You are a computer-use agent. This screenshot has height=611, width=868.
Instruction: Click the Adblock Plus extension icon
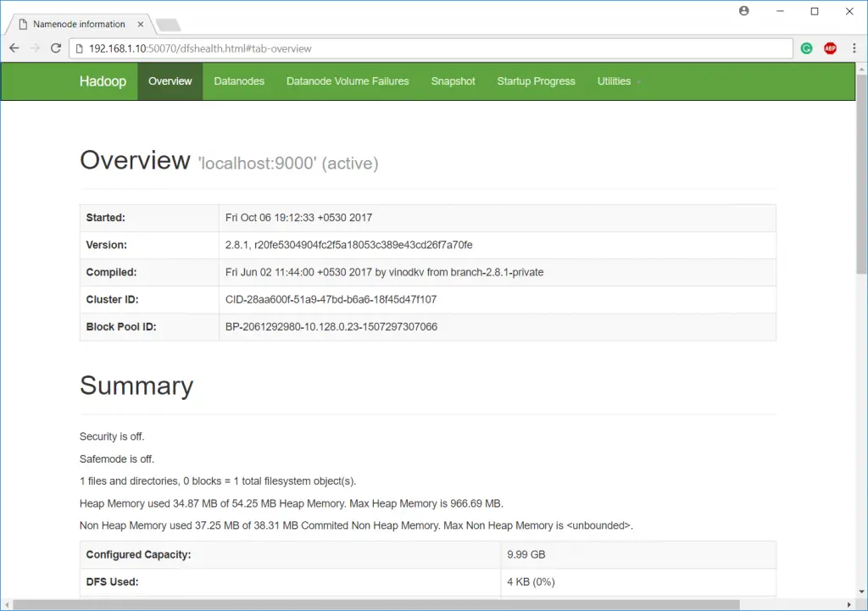(x=830, y=48)
